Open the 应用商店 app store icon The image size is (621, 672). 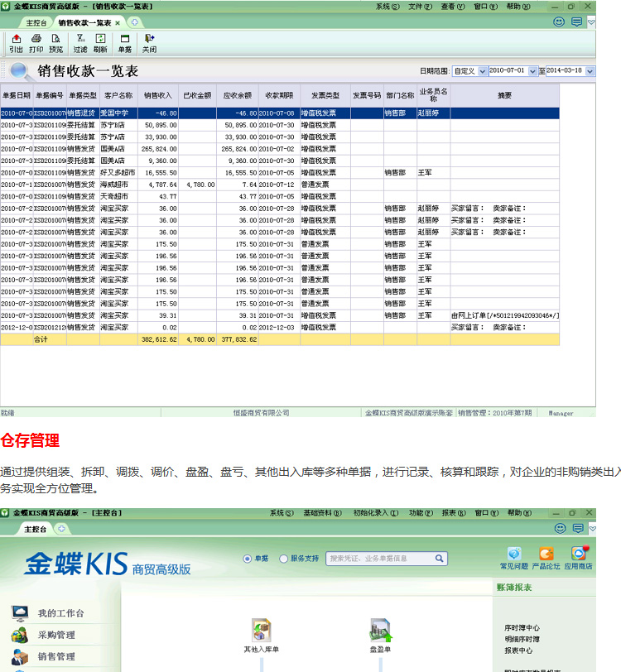(x=580, y=554)
